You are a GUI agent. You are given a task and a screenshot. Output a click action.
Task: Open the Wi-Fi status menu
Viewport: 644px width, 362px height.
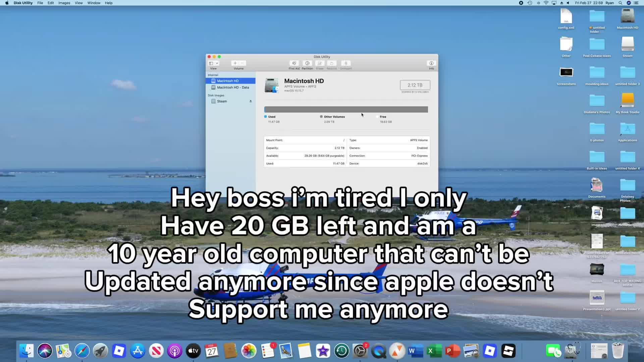tap(546, 3)
